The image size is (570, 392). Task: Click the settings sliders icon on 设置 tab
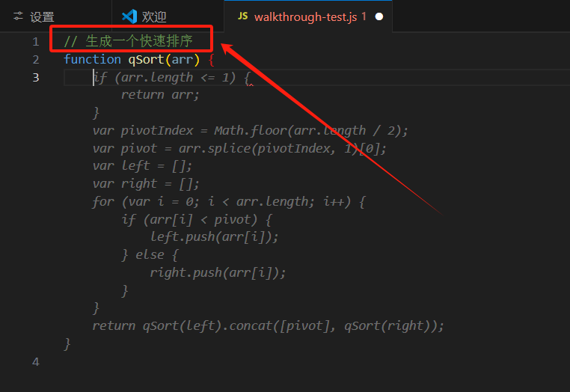point(18,16)
